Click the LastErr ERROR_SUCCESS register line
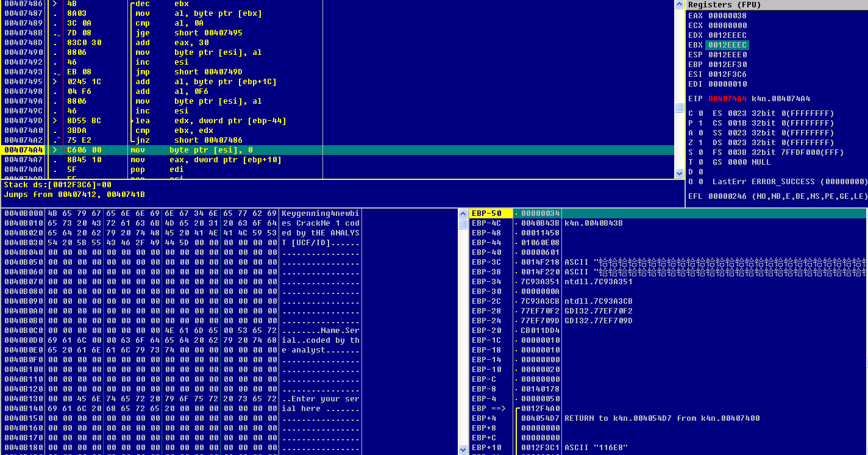The image size is (868, 455). click(x=789, y=182)
